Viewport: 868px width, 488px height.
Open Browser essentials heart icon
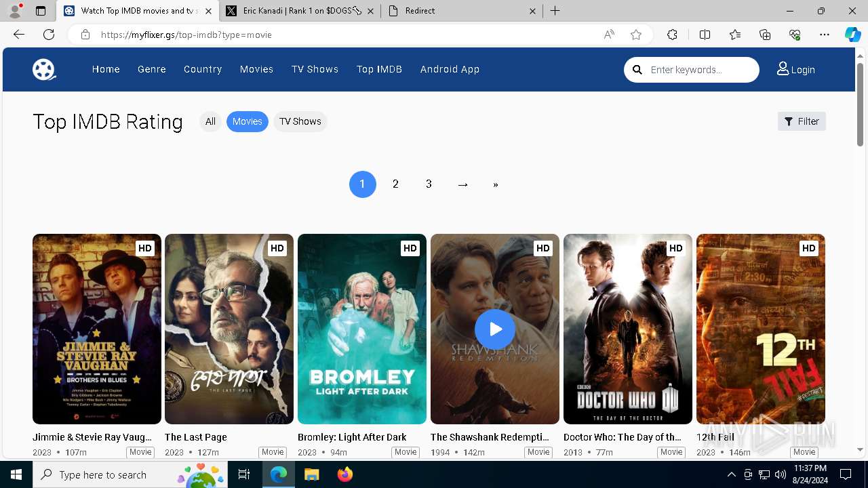point(795,35)
